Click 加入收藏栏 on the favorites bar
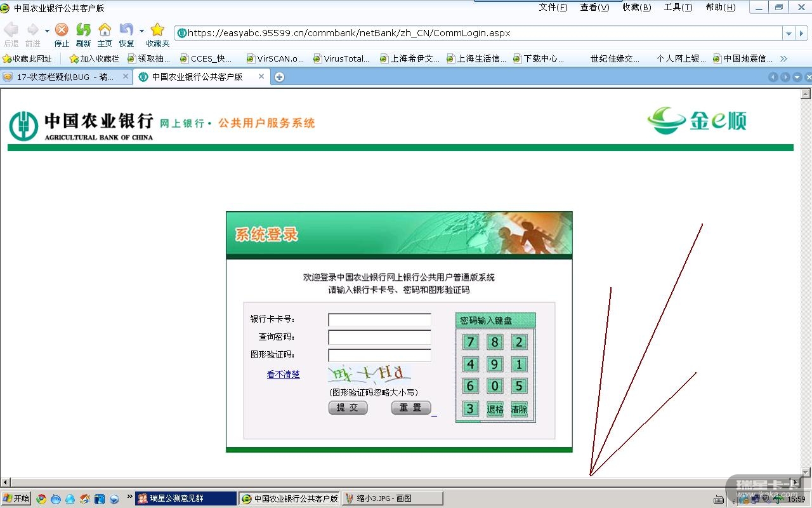Screen dimensions: 812x508 pos(94,58)
